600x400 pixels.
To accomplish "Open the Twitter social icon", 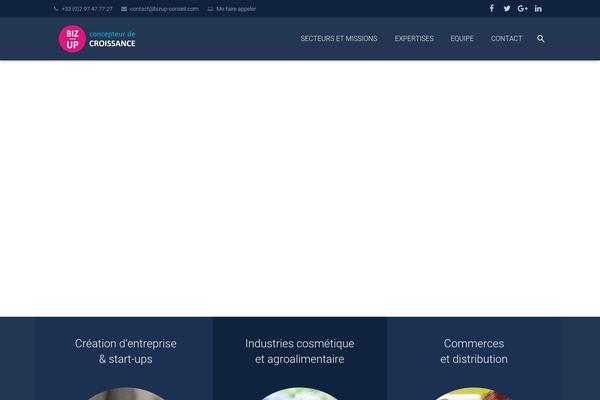I will click(x=507, y=8).
